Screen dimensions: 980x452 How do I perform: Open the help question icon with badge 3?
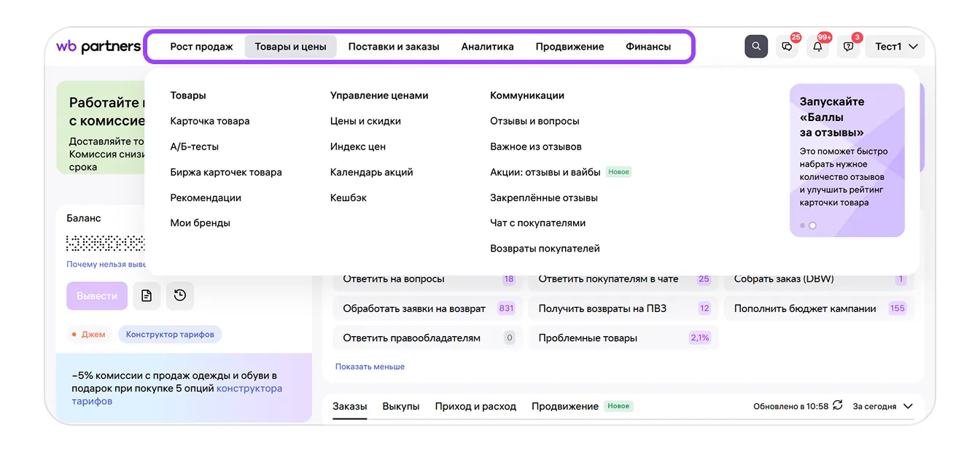848,47
